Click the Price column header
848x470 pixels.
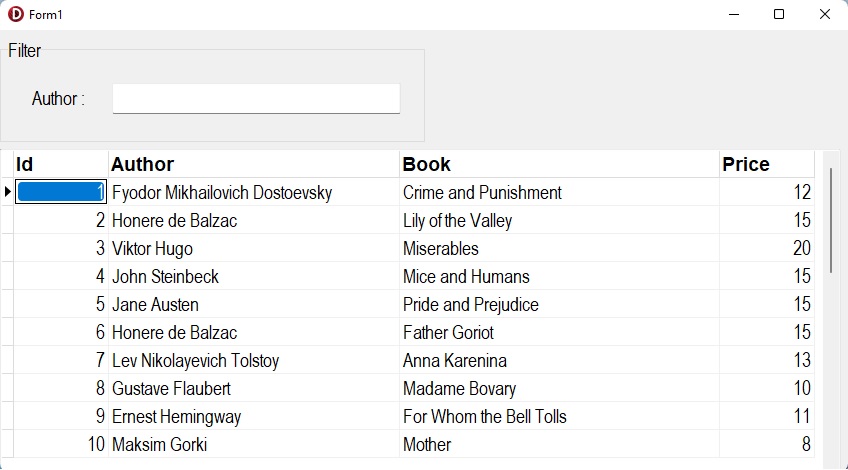coord(766,164)
